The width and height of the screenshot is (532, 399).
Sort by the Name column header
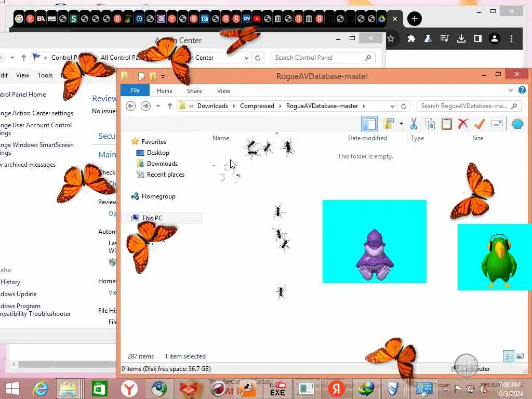[x=220, y=138]
